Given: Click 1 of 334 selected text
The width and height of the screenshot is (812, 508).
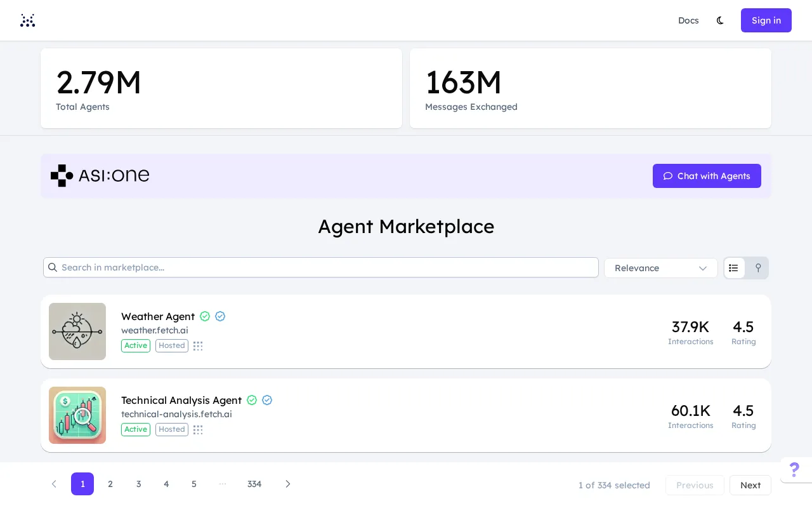Looking at the screenshot, I should (614, 485).
